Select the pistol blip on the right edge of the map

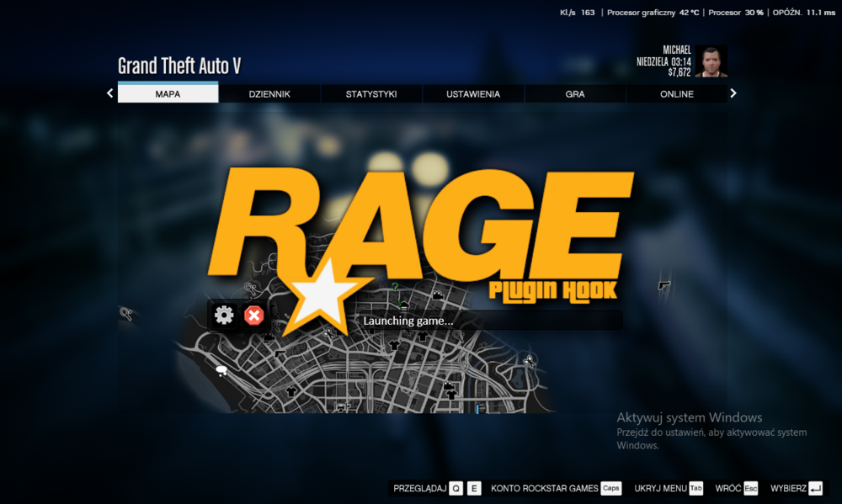(x=664, y=285)
